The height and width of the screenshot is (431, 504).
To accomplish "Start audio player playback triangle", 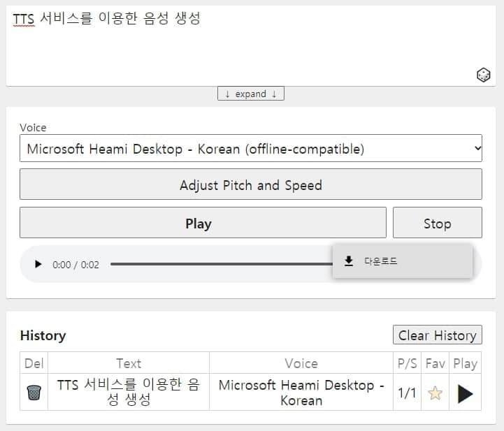I will [38, 264].
